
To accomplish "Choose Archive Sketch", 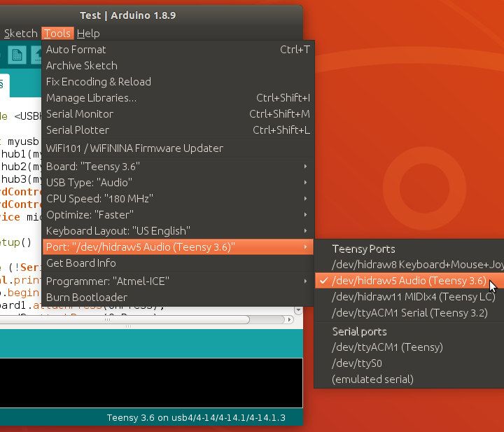I will (x=178, y=66).
